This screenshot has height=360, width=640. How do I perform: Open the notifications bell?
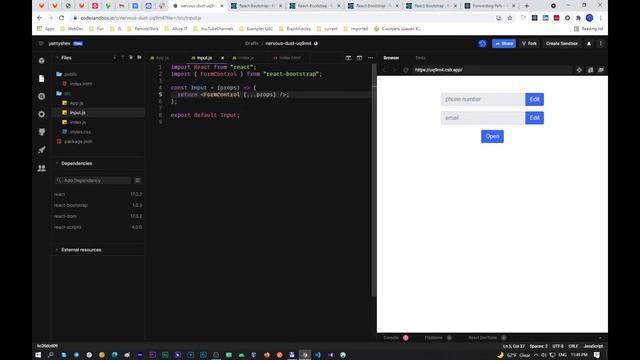tap(589, 43)
